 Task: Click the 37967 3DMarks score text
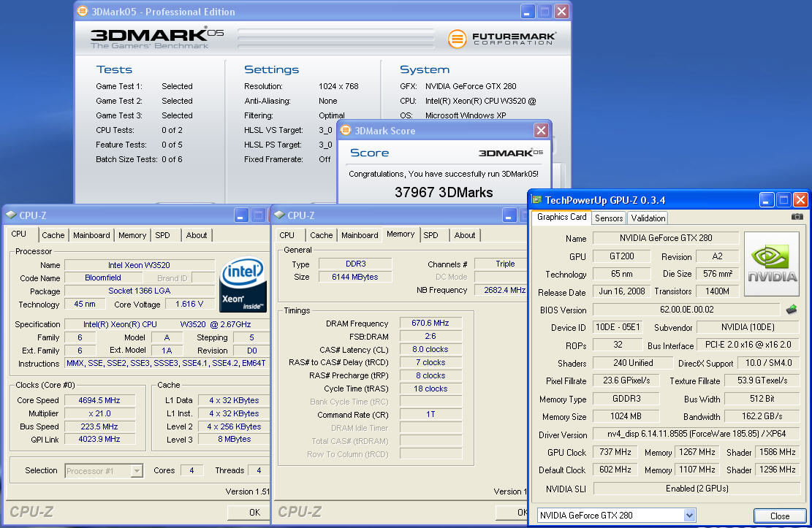444,193
